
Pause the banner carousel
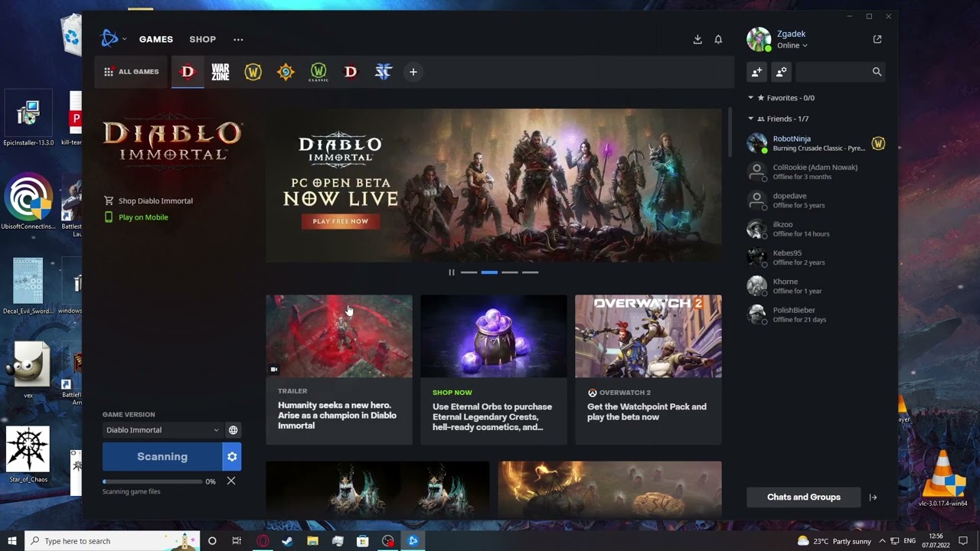pos(452,272)
